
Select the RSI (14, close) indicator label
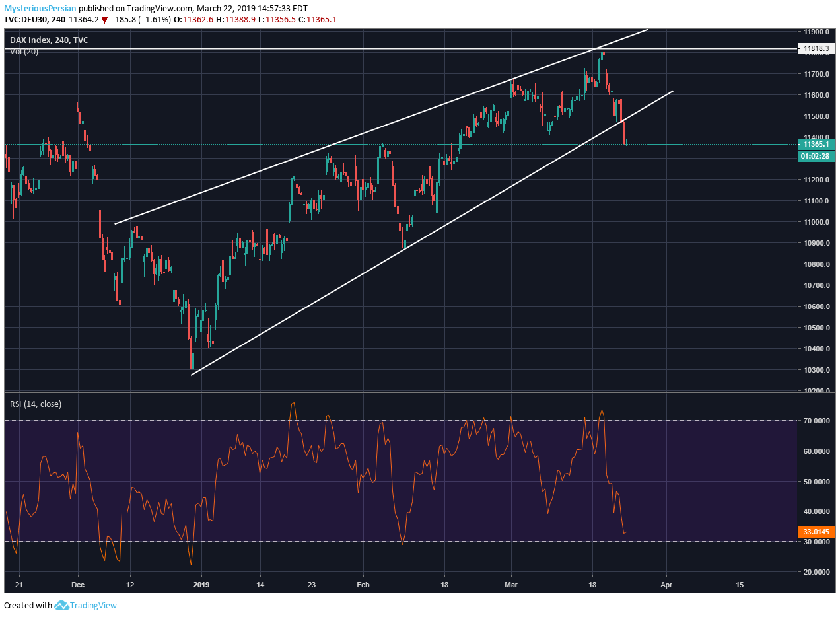[x=36, y=404]
